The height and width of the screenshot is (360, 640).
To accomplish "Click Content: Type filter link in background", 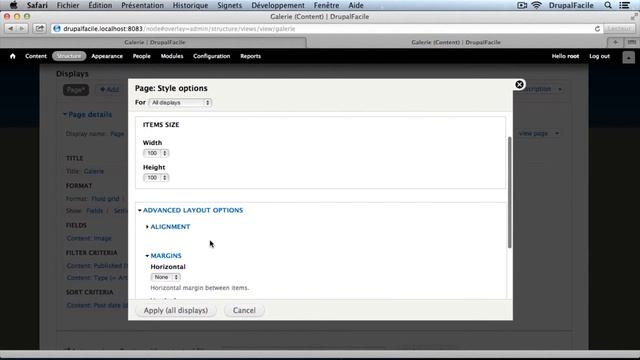I will coord(97,278).
